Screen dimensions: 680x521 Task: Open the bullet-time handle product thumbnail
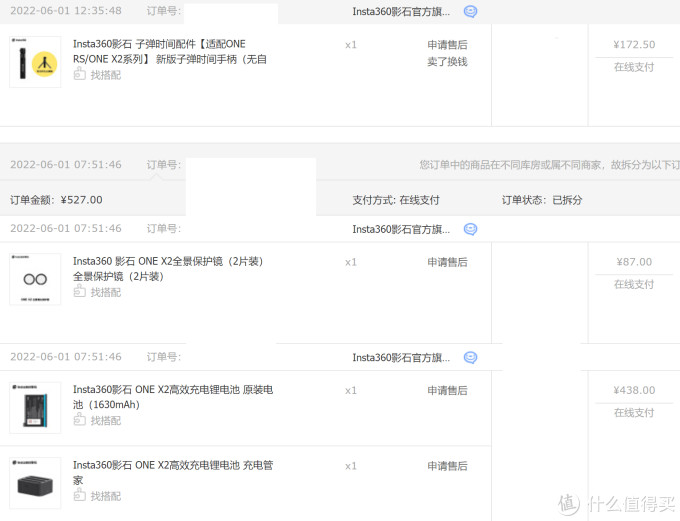(35, 62)
